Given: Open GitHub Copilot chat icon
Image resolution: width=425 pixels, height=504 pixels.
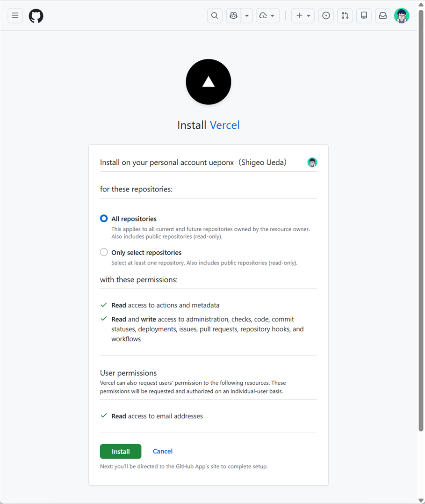Looking at the screenshot, I should coord(234,15).
